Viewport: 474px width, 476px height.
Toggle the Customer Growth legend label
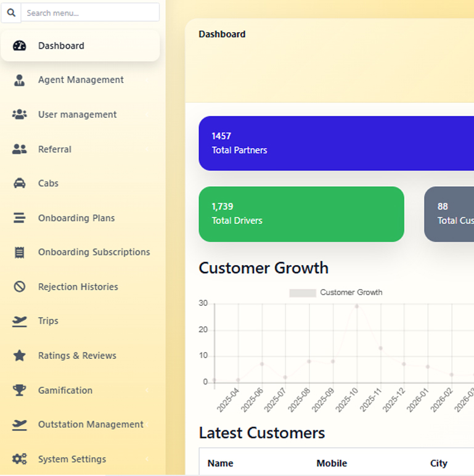351,292
